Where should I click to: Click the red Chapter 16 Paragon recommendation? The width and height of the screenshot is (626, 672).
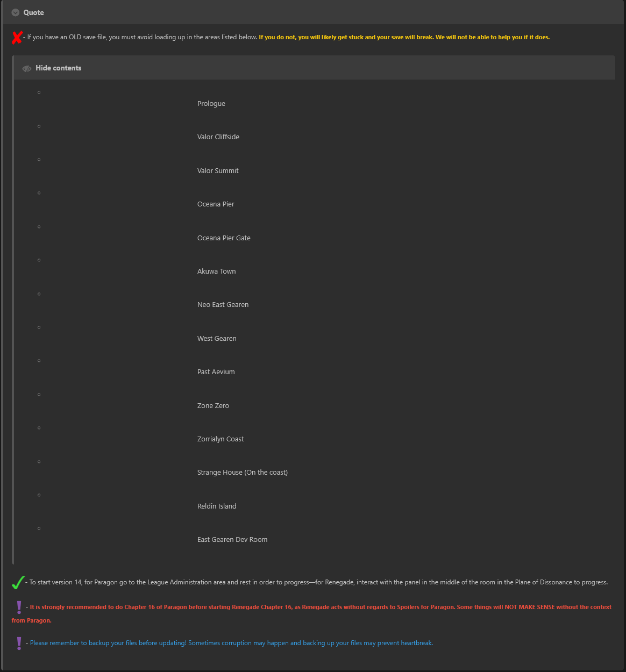pos(312,614)
